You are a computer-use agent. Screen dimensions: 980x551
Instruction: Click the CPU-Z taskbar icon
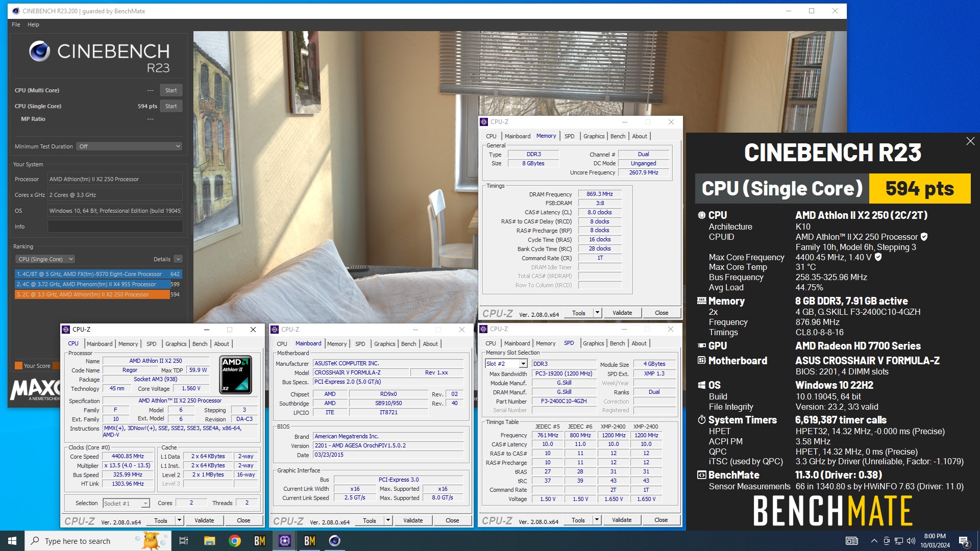pyautogui.click(x=285, y=541)
